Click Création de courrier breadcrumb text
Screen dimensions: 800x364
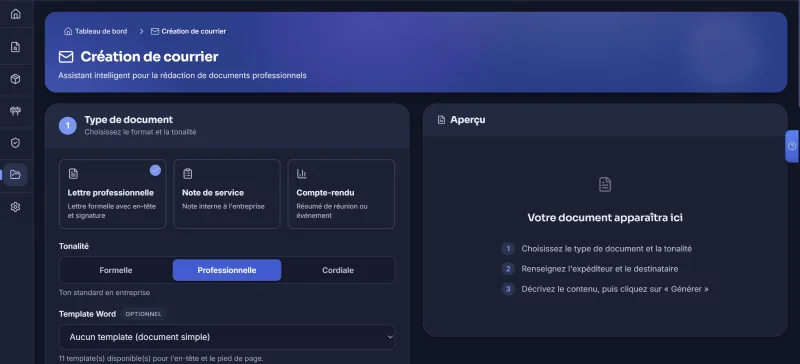194,31
